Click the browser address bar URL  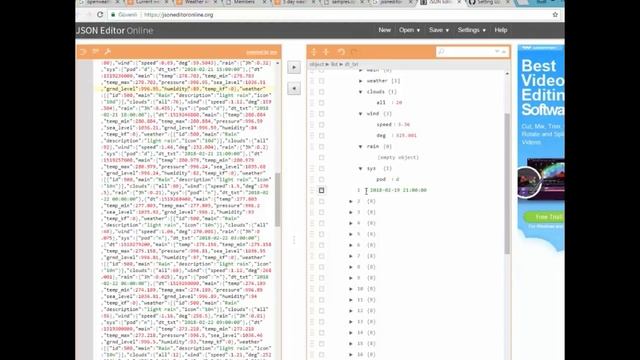178,15
